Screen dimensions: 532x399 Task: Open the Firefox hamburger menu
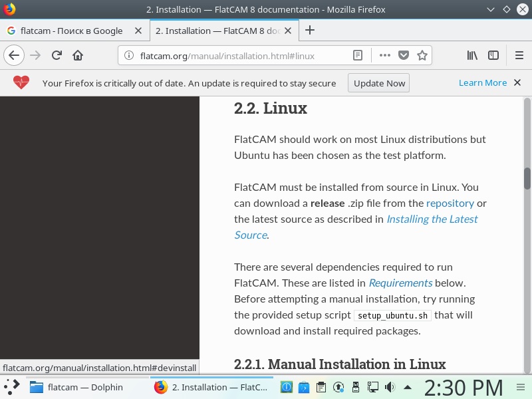point(519,55)
